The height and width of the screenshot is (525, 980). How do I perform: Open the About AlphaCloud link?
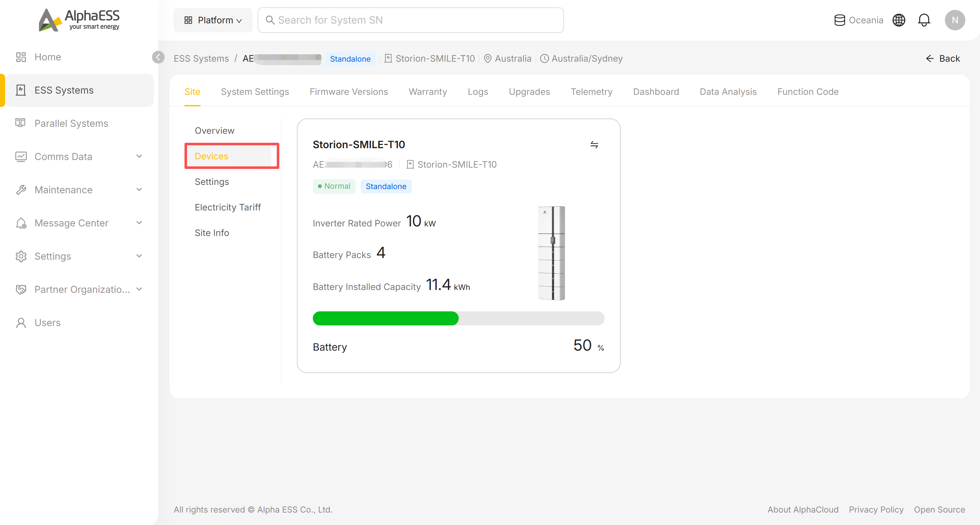pyautogui.click(x=803, y=509)
